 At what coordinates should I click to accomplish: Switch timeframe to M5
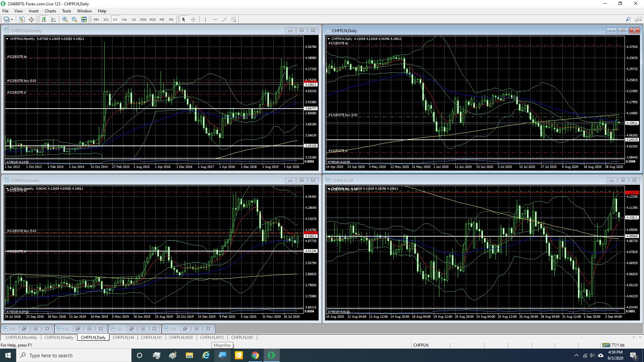click(162, 19)
